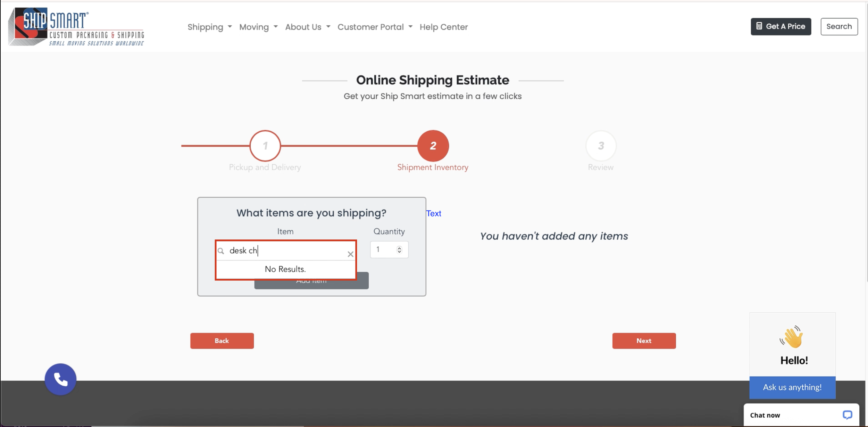Image resolution: width=868 pixels, height=427 pixels.
Task: Go to the Help Center menu item
Action: tap(443, 27)
